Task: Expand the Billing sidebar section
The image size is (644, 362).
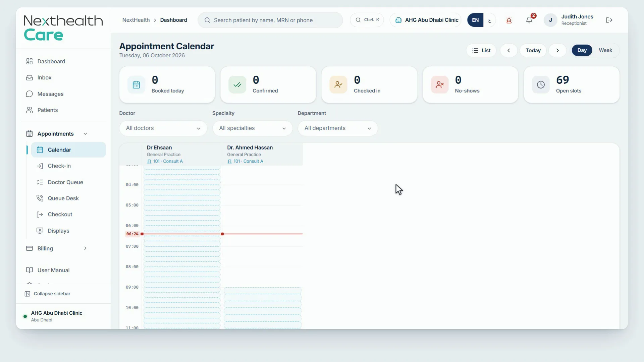Action: tap(85, 248)
